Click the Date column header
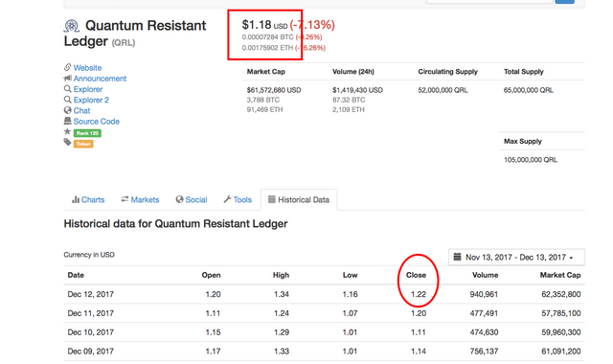The height and width of the screenshot is (364, 613). [x=76, y=275]
